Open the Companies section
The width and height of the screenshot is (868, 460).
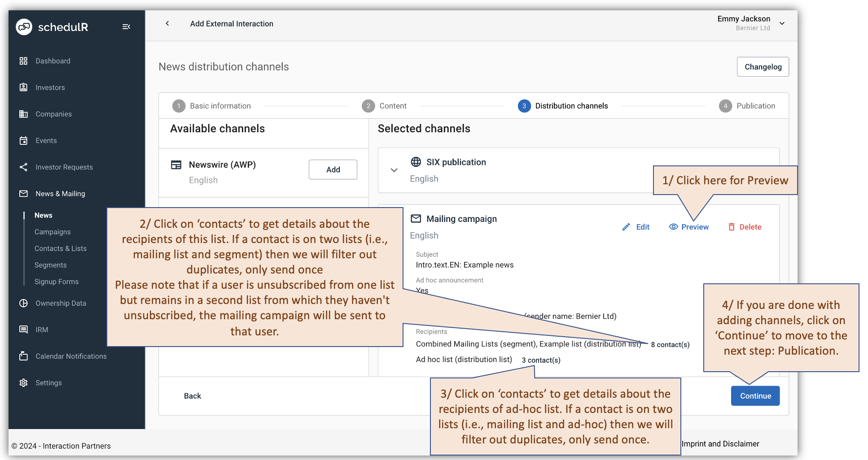tap(24, 114)
